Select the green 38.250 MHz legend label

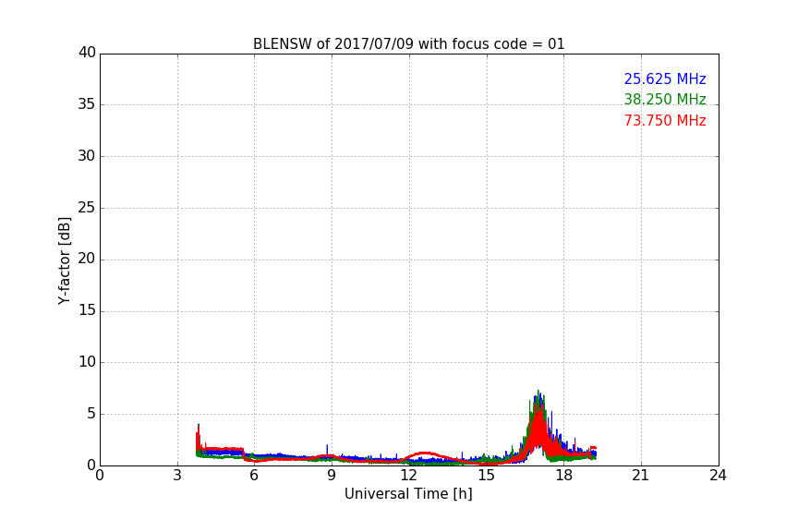665,99
